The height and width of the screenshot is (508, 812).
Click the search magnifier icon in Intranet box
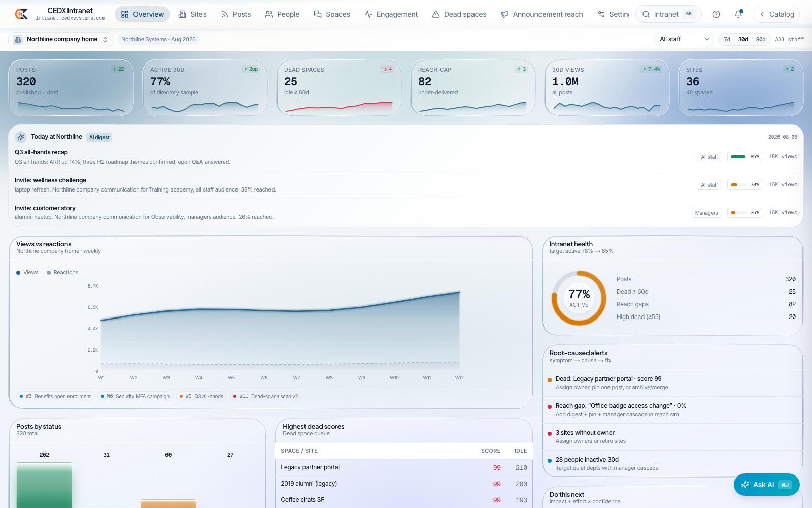point(646,14)
